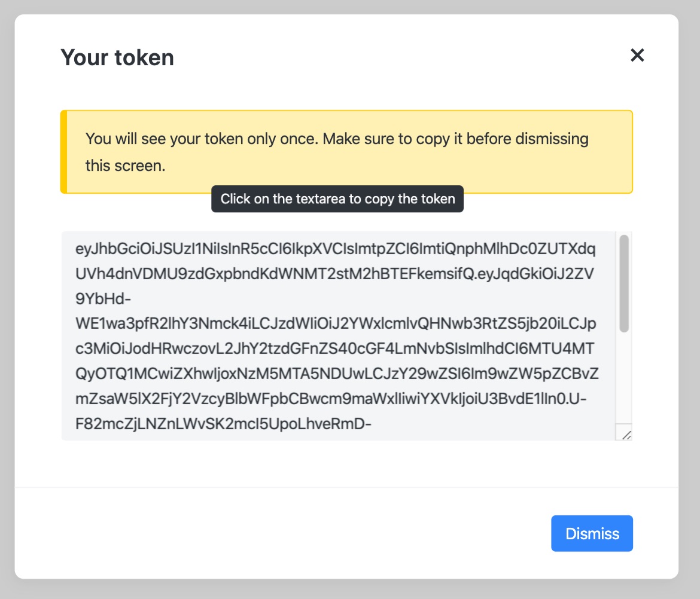The width and height of the screenshot is (700, 599).
Task: Click the 'Your token' heading
Action: pos(117,57)
